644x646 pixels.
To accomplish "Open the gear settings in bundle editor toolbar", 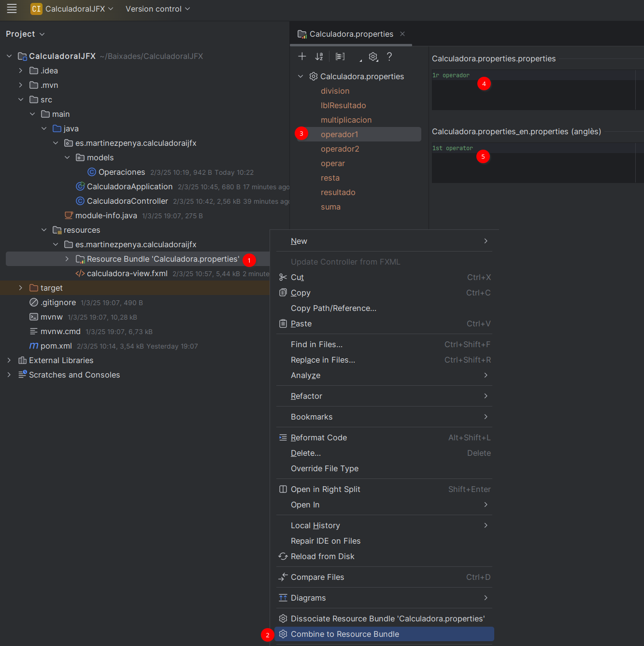I will tap(373, 56).
